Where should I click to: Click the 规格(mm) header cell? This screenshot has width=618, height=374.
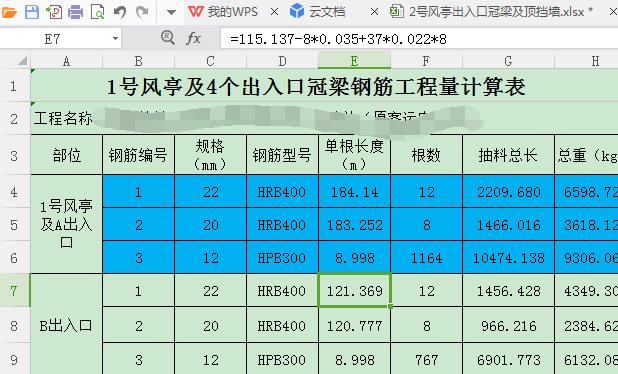210,155
